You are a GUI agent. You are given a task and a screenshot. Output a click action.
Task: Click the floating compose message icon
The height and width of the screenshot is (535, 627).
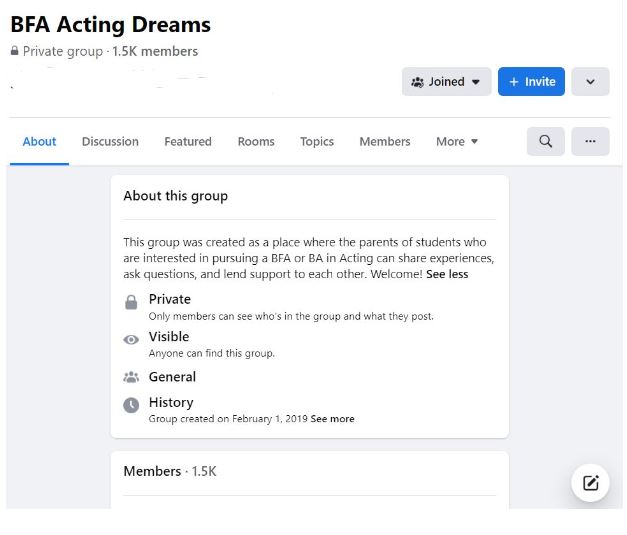pos(590,484)
